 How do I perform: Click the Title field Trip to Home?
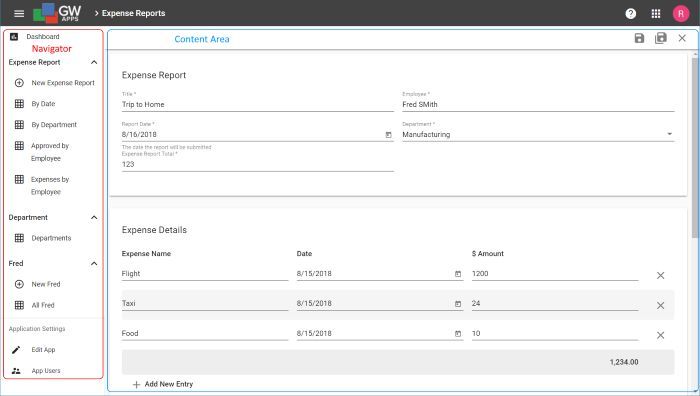click(x=258, y=104)
